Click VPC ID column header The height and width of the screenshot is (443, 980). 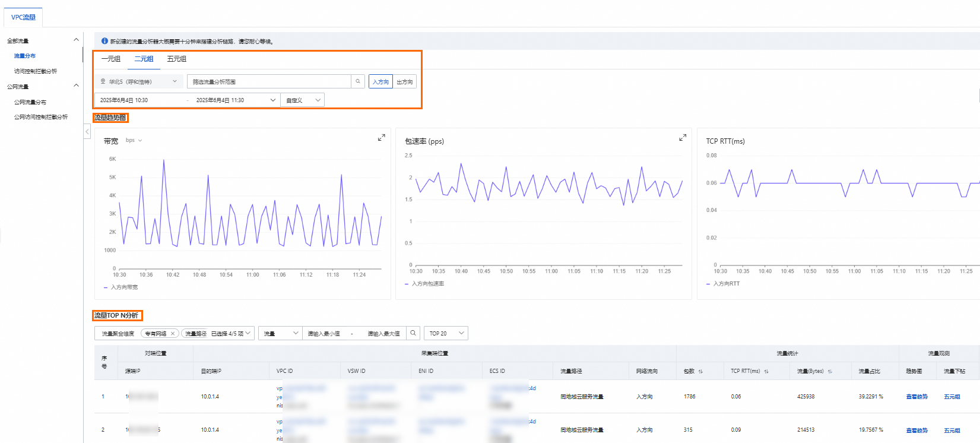tap(284, 371)
